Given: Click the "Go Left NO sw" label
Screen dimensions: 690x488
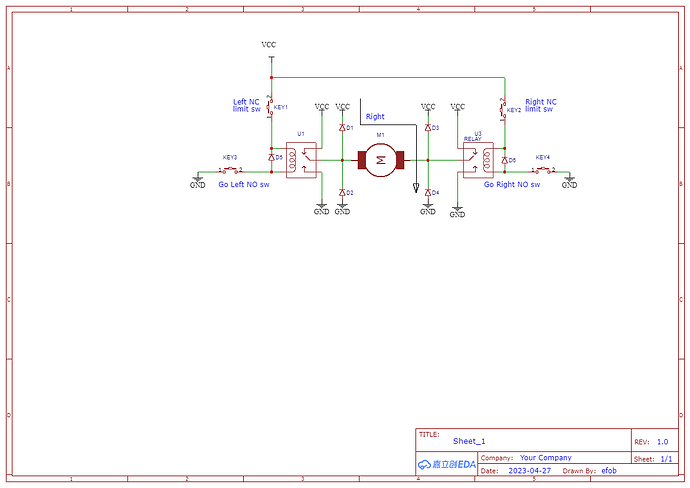Looking at the screenshot, I should click(x=244, y=184).
